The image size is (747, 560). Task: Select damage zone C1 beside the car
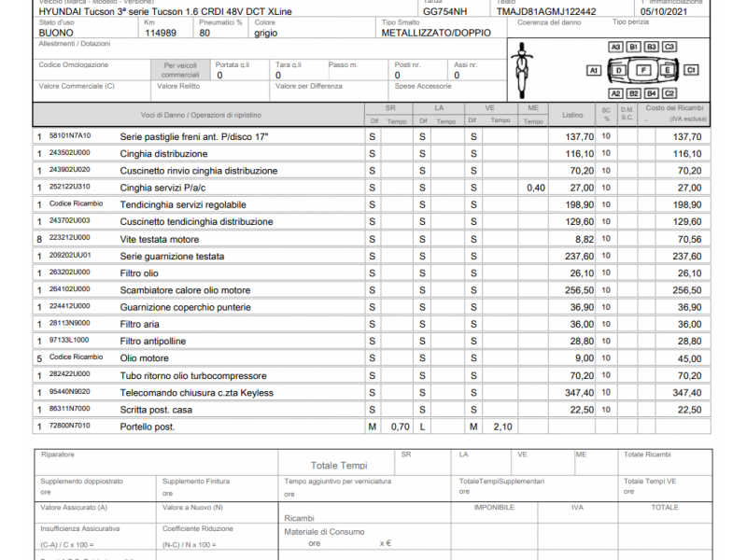tap(691, 71)
